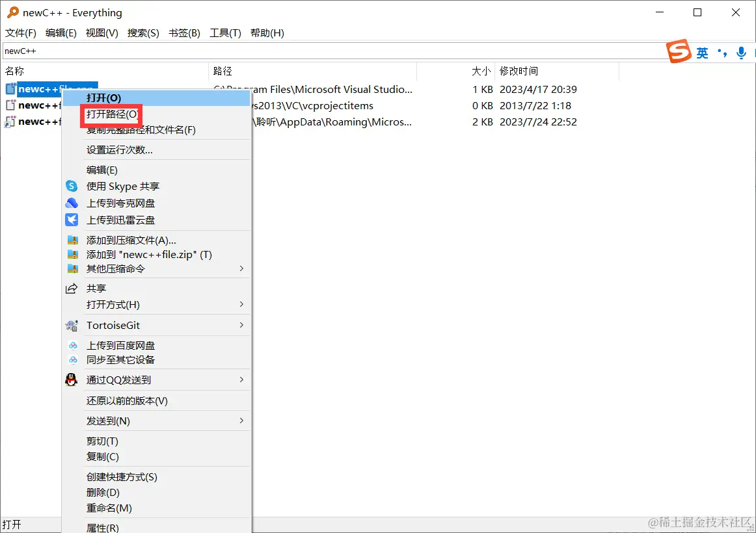Click the Sogou punctuation mode icon
This screenshot has width=756, height=533.
click(722, 53)
